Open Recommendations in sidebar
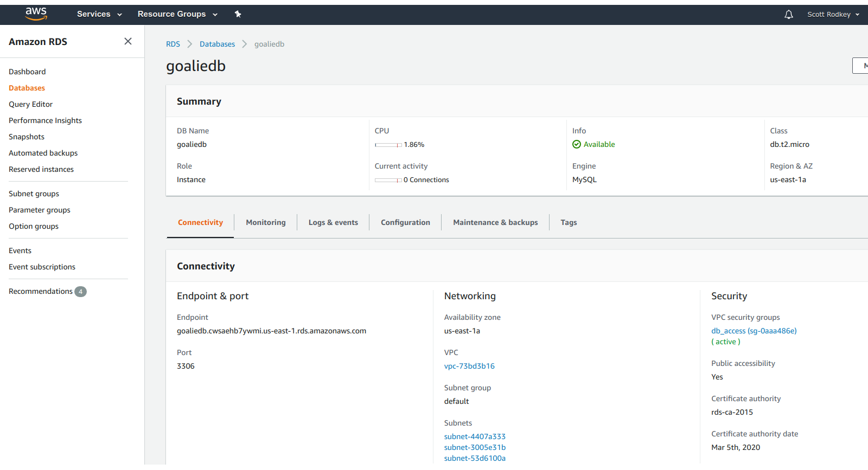 (41, 291)
